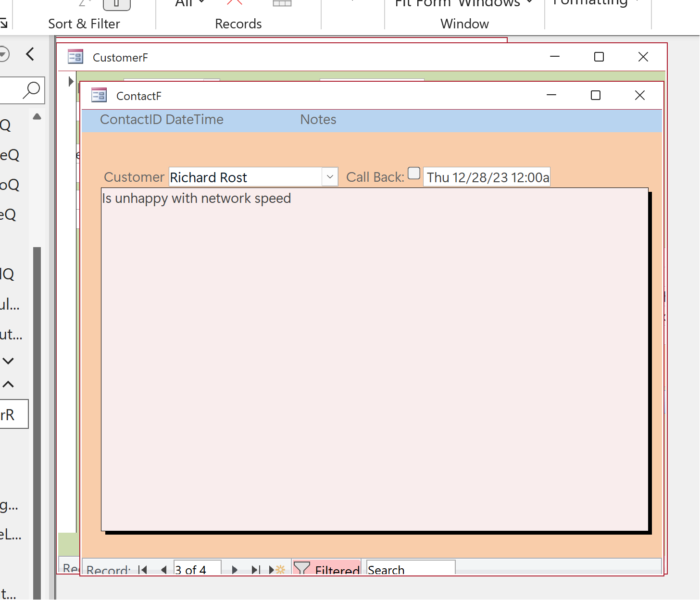This screenshot has width=700, height=600.
Task: Click the record number box
Action: tap(197, 569)
